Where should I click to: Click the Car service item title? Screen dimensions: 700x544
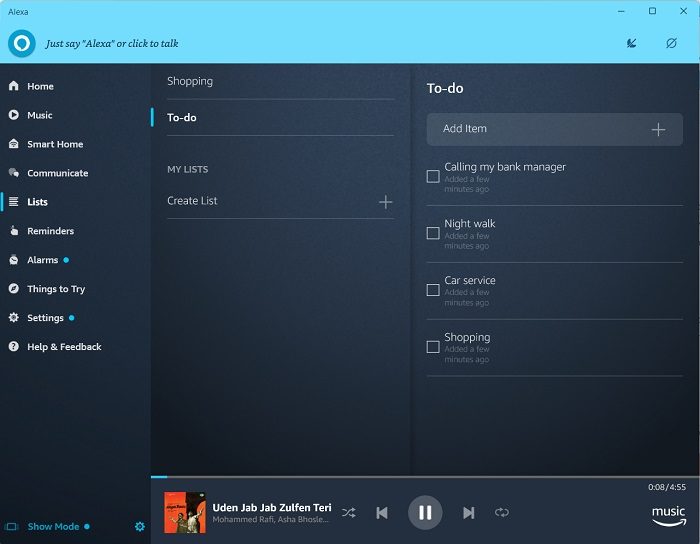470,280
